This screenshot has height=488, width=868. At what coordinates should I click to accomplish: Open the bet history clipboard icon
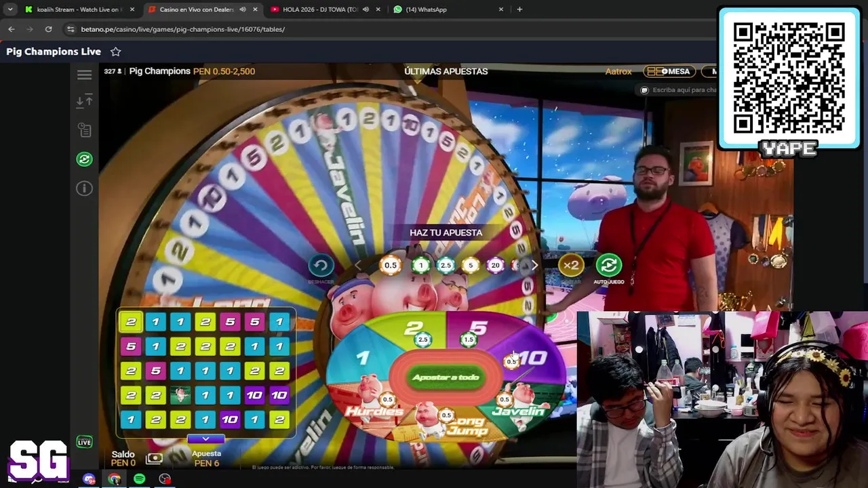(84, 130)
